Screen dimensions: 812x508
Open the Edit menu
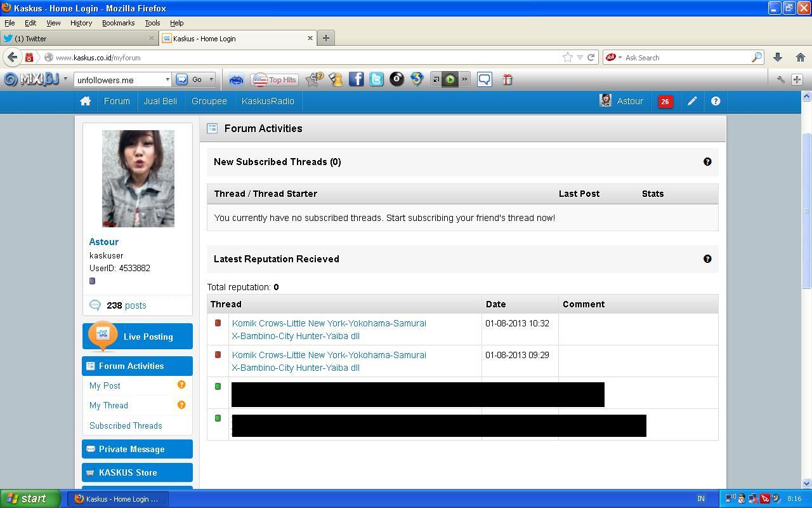tap(30, 23)
